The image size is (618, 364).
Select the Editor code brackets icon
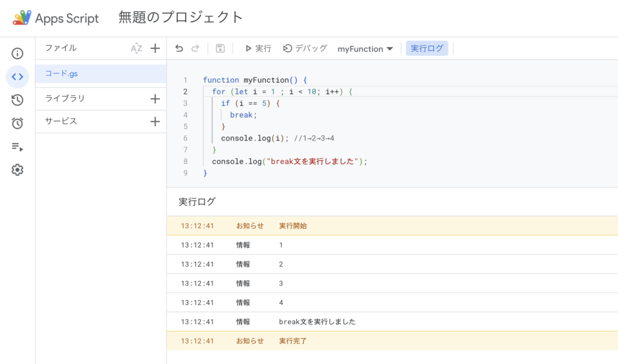click(x=18, y=77)
